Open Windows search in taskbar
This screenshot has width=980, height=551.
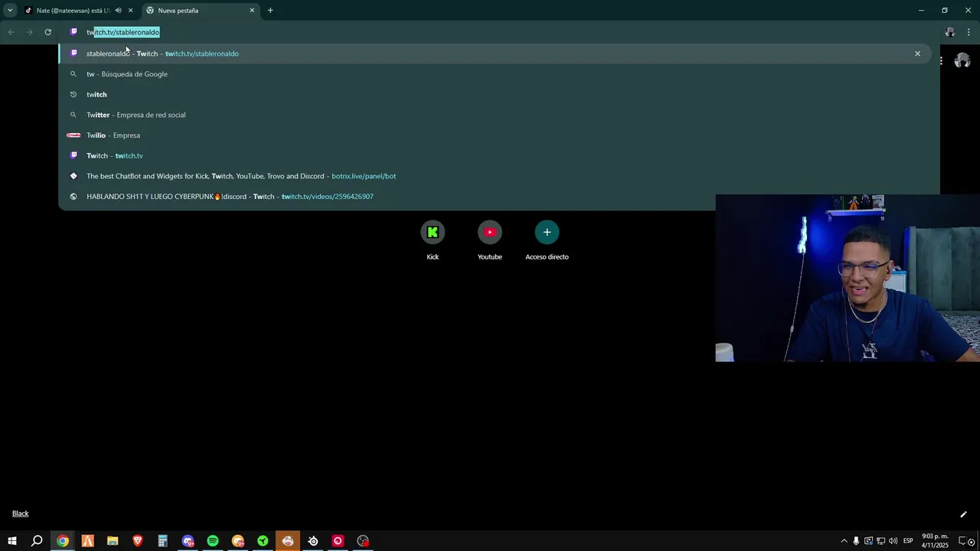37,541
